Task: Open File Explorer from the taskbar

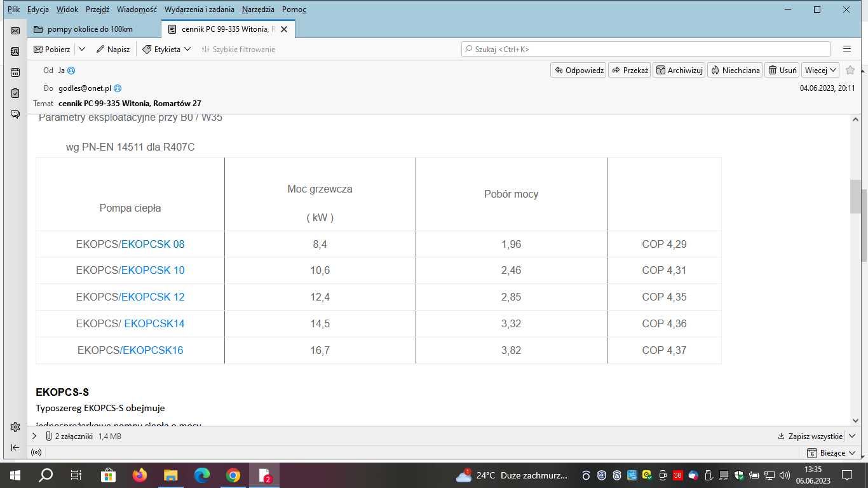Action: [170, 475]
